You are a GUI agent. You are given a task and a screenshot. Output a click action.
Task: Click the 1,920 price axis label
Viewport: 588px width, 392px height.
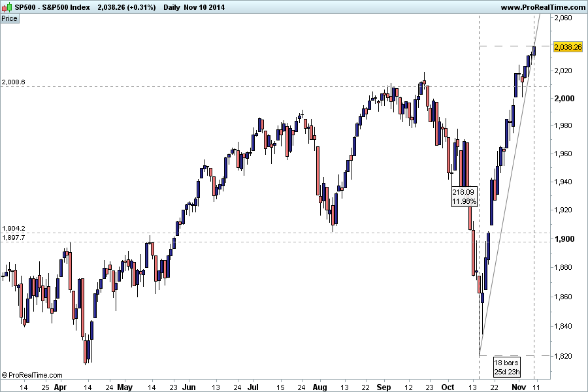tap(563, 210)
